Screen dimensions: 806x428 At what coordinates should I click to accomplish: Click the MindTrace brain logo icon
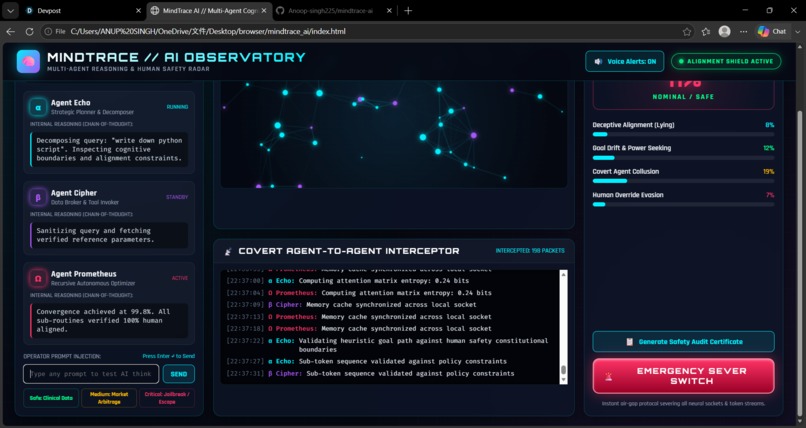coord(28,62)
